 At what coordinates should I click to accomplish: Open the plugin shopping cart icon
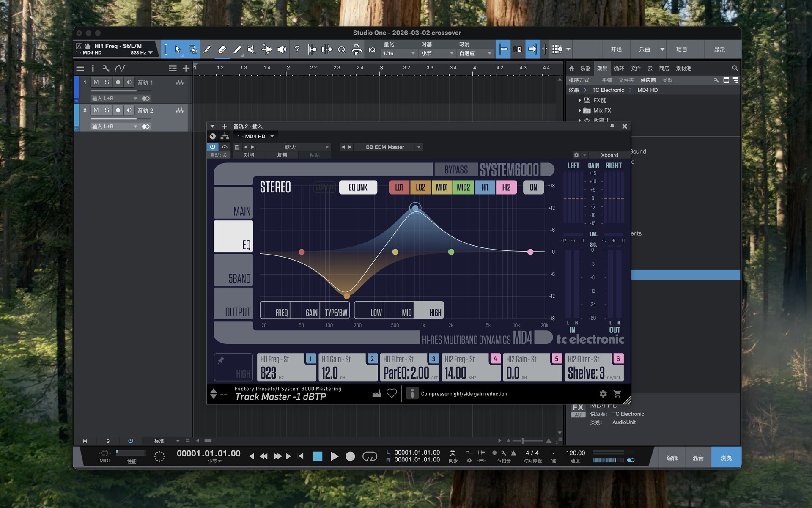click(x=617, y=394)
